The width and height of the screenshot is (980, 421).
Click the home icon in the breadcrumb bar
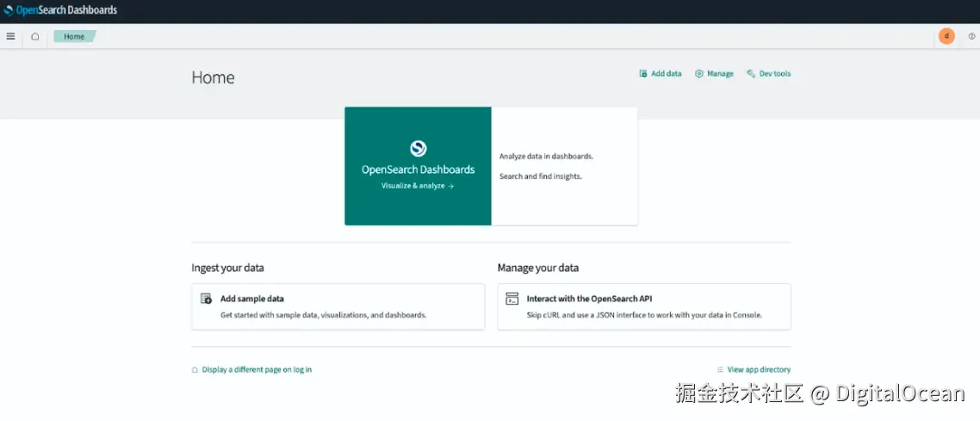(x=35, y=36)
